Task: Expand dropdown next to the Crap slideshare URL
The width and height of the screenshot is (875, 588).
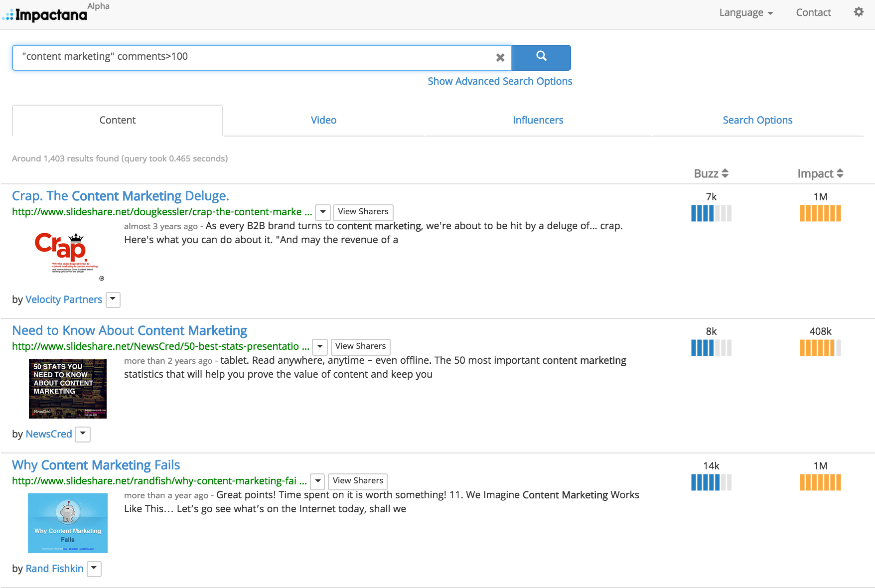Action: coord(323,212)
